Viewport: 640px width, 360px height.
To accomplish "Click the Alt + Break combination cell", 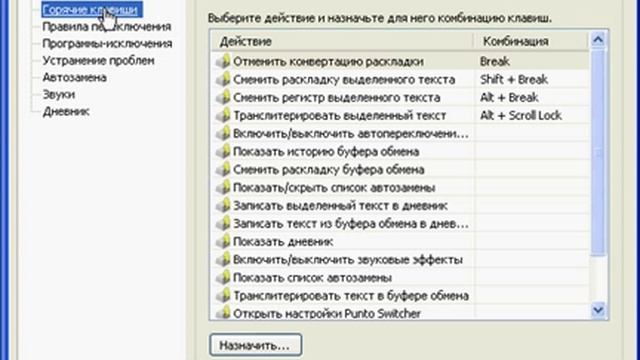I will click(x=531, y=98).
